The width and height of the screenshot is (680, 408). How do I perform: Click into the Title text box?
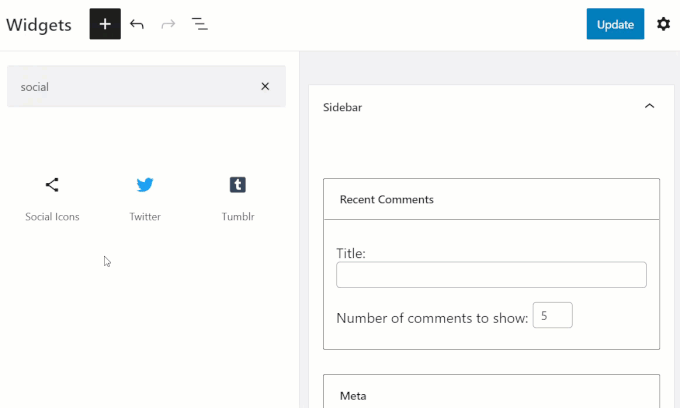click(491, 274)
